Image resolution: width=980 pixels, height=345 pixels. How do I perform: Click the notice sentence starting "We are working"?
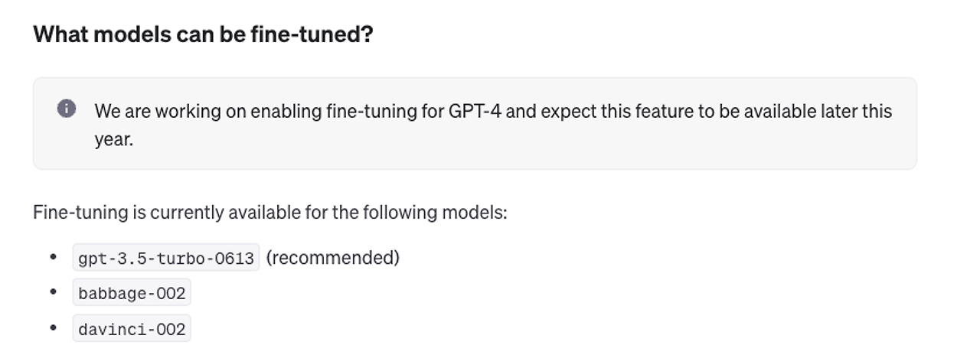[x=493, y=125]
